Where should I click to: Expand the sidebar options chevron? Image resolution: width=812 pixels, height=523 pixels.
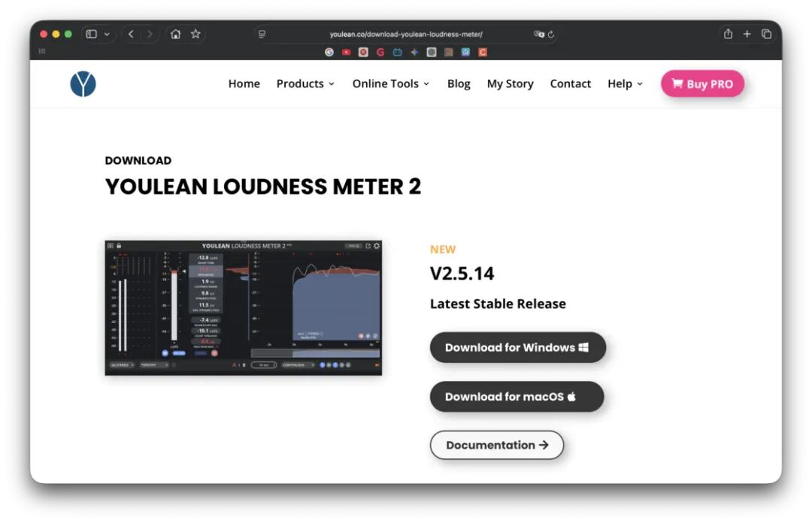tap(107, 34)
